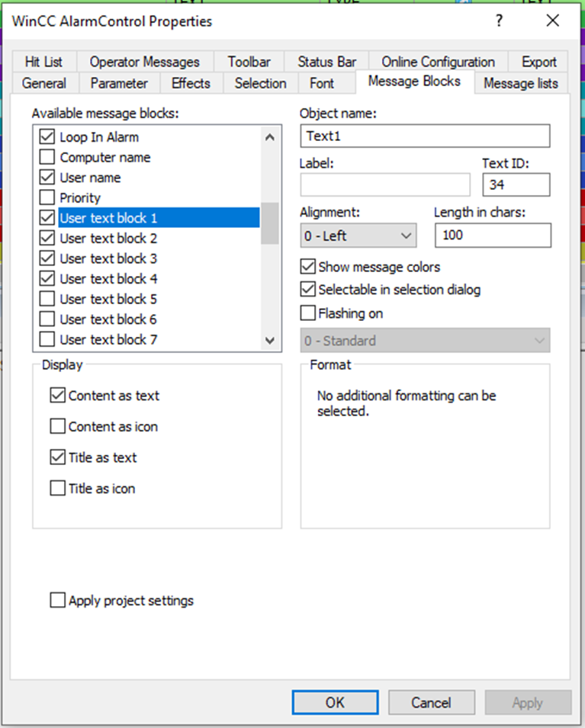Click the Apply button

pyautogui.click(x=528, y=703)
